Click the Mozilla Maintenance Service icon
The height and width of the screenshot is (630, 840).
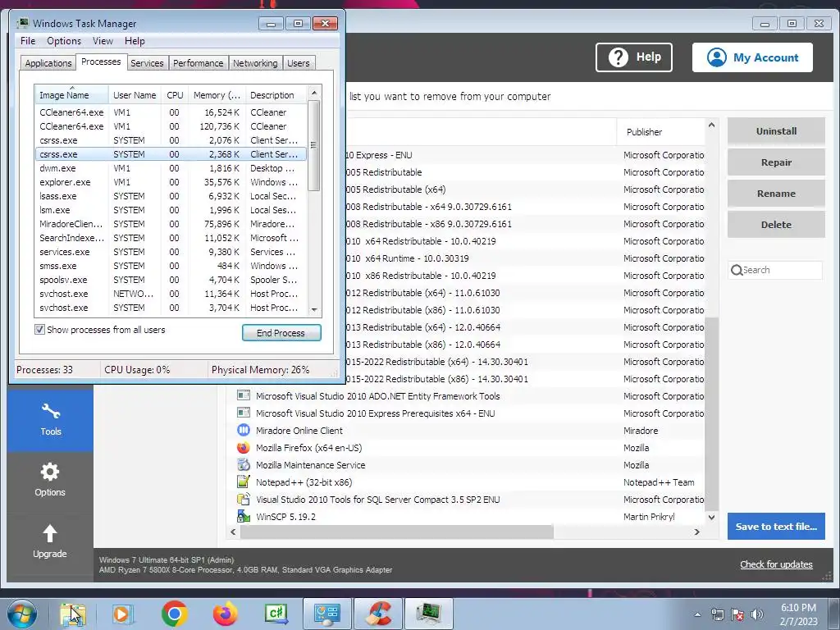click(x=244, y=464)
